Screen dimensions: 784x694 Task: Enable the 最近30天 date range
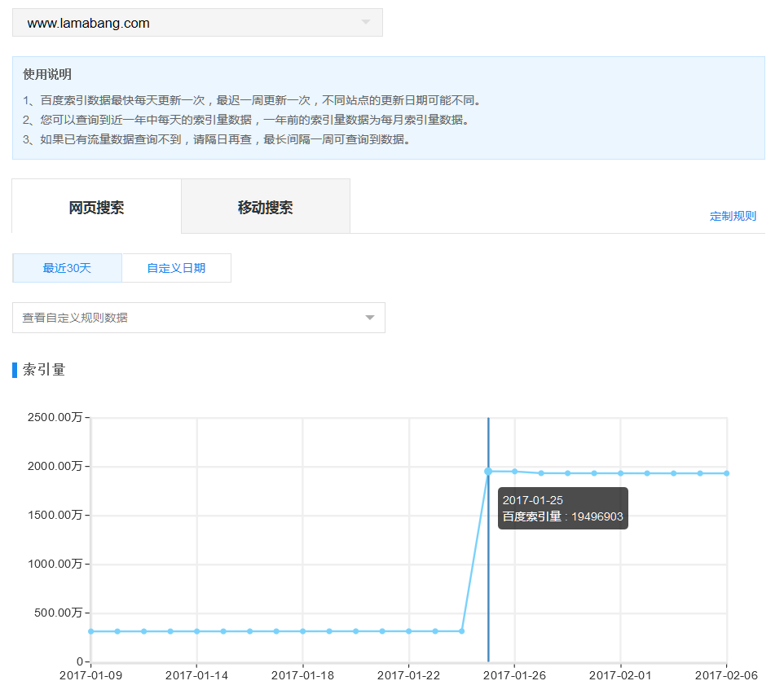click(67, 268)
